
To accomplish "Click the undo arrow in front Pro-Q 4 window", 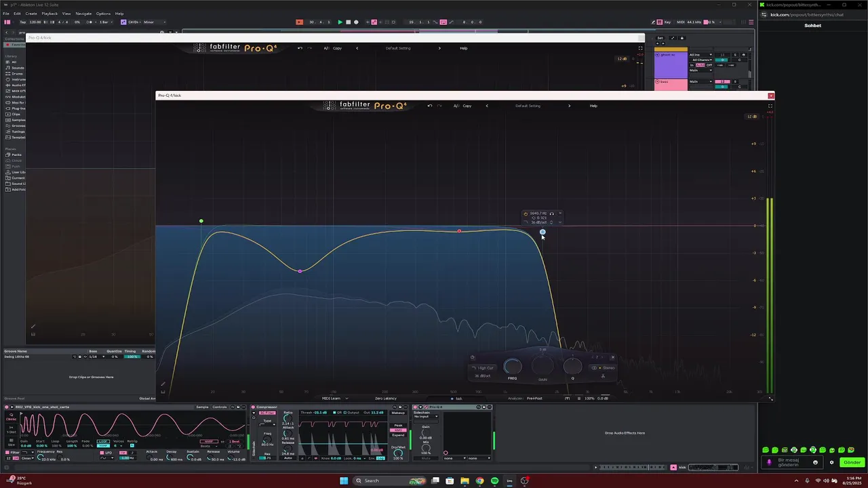I will pos(429,105).
